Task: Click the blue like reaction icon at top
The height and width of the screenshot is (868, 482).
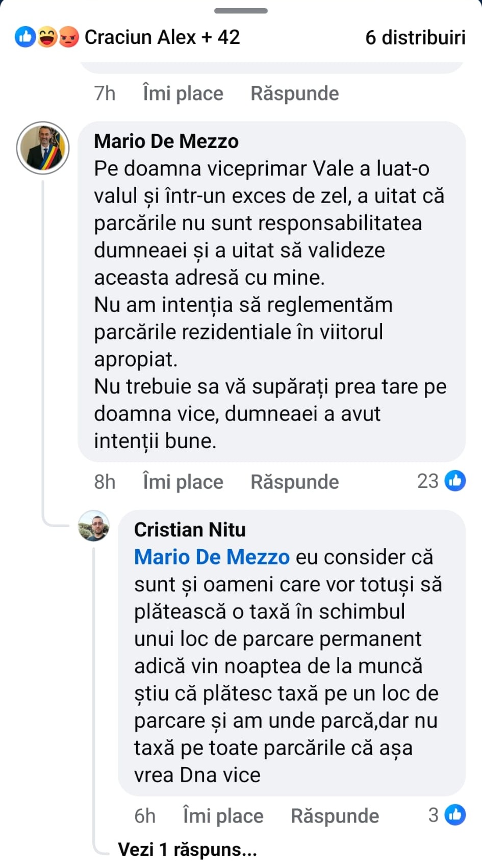Action: (x=24, y=37)
